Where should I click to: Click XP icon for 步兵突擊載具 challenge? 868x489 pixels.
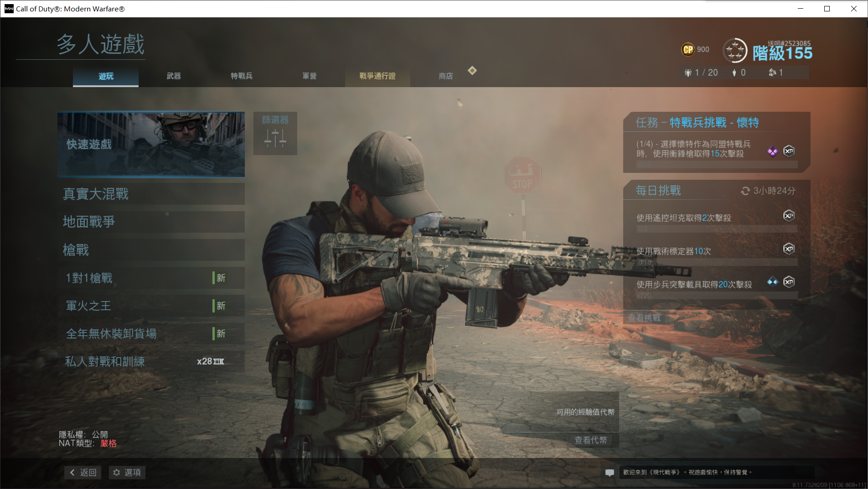[x=789, y=282]
